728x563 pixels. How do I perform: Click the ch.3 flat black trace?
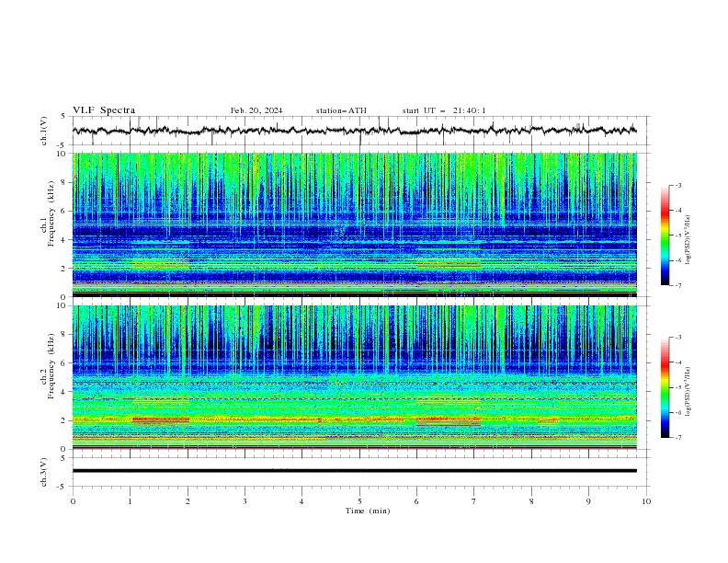tap(354, 471)
